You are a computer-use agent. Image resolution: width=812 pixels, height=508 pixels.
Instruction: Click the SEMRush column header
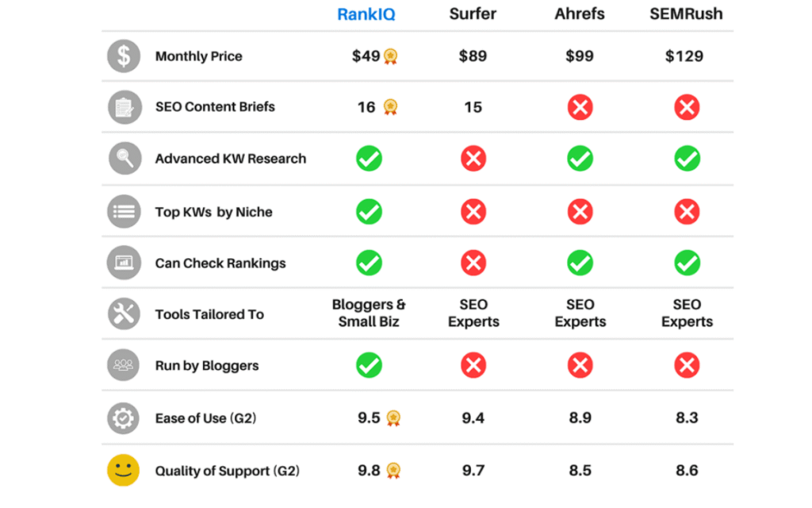click(x=686, y=14)
